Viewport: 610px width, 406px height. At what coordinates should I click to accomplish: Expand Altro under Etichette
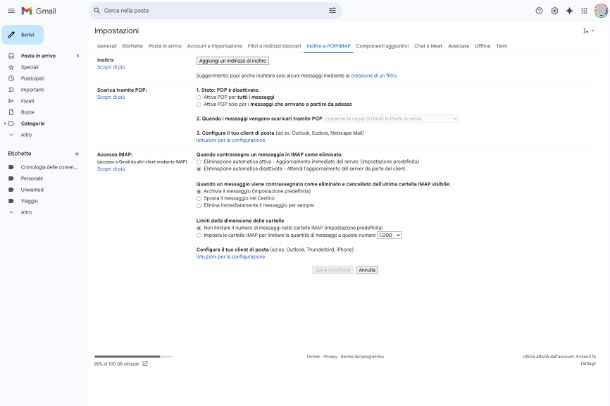pyautogui.click(x=26, y=212)
